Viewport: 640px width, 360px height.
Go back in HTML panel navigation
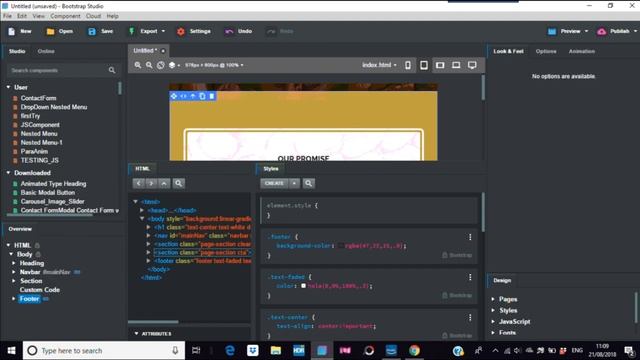[138, 183]
